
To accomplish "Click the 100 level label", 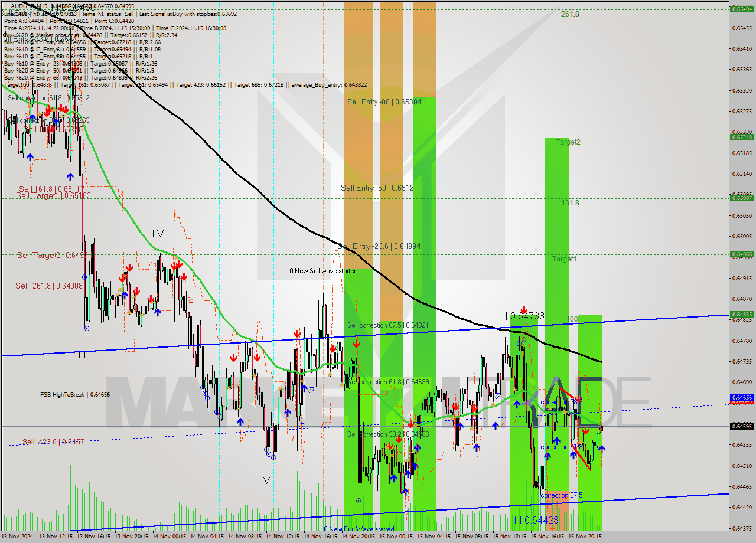I will 572,319.
